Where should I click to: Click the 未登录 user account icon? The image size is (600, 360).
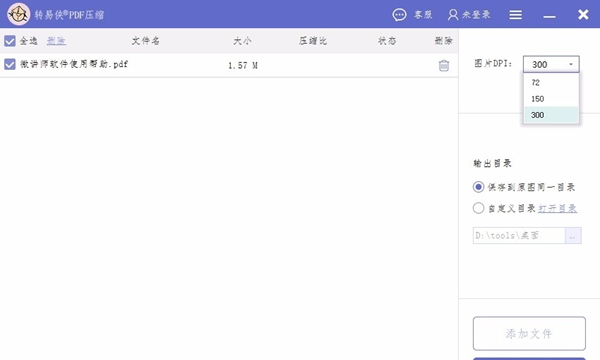point(453,15)
